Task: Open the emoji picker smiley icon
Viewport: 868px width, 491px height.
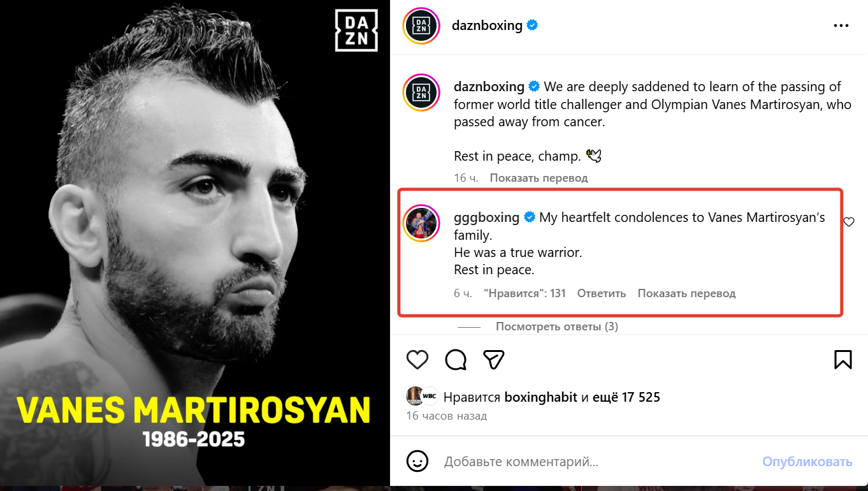Action: click(x=417, y=461)
